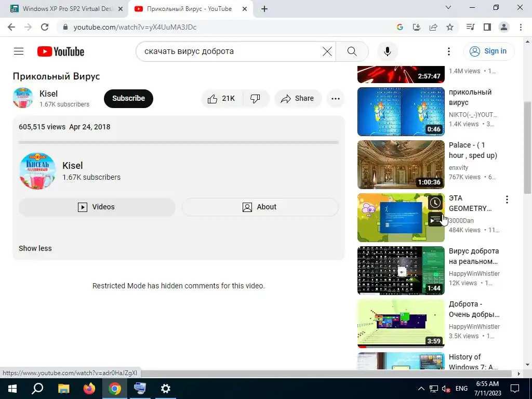Start voice search with microphone
The image size is (532, 399).
388,51
